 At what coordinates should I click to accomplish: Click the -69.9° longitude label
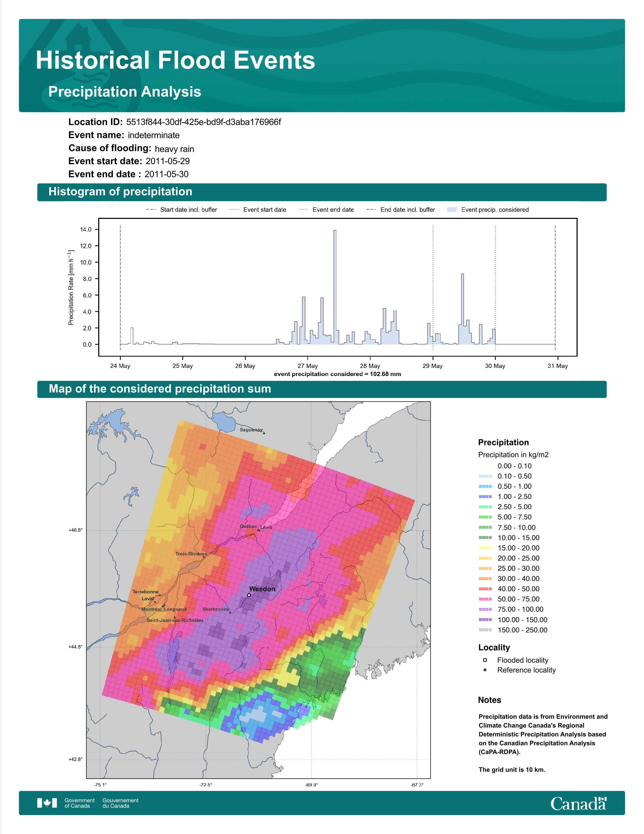(x=311, y=785)
